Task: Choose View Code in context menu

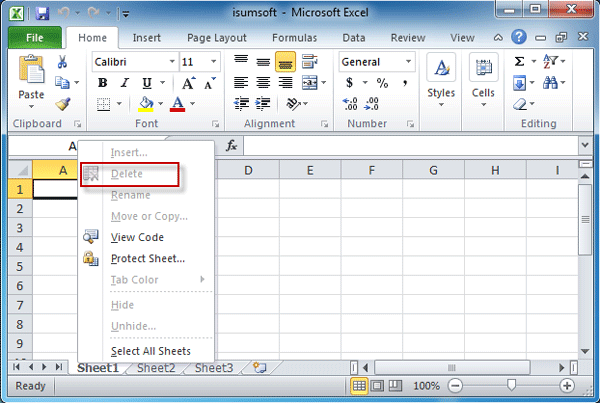Action: point(146,237)
